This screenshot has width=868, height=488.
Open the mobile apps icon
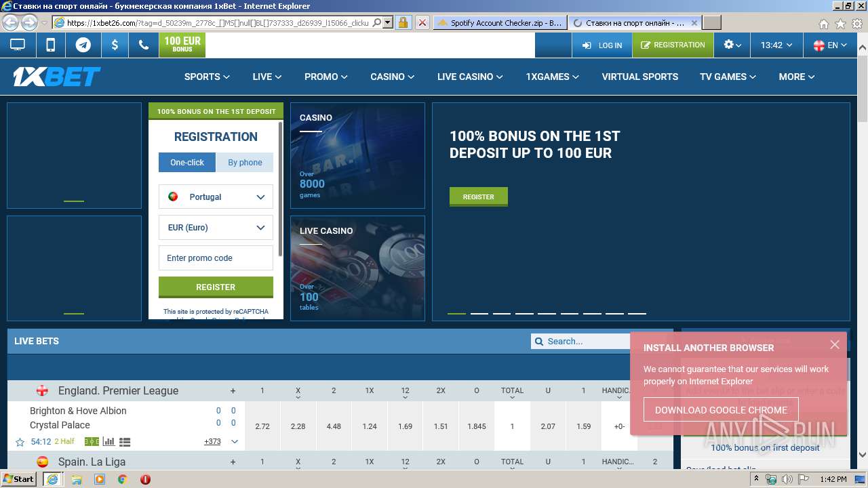[50, 45]
